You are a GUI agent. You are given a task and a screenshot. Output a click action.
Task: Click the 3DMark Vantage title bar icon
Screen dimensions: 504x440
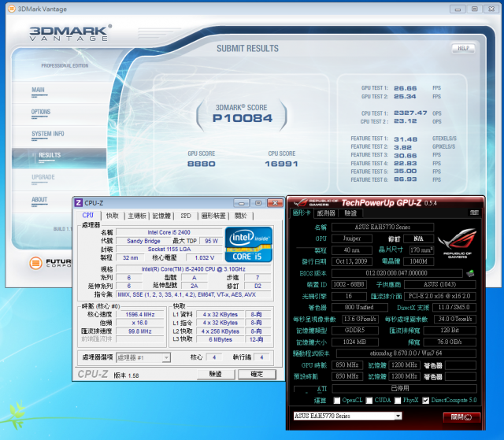click(12, 9)
